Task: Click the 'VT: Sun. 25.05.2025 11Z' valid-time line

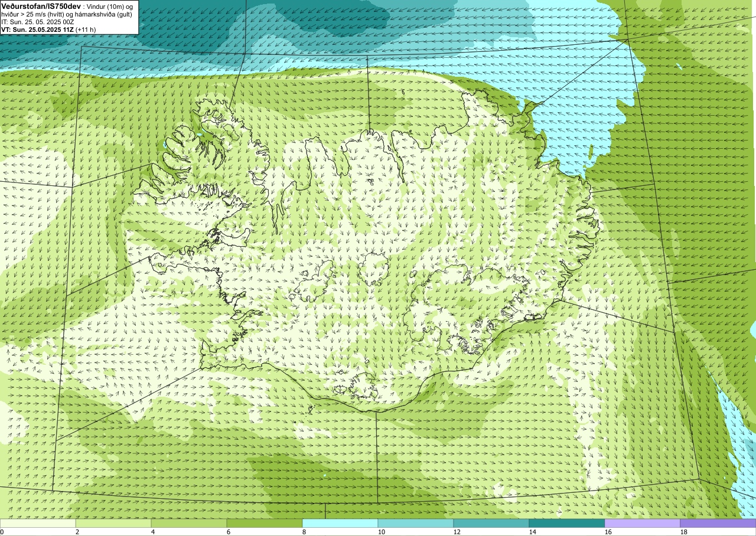Action: [38, 29]
